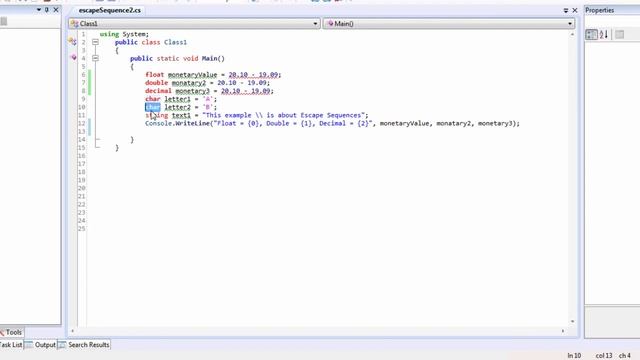The width and height of the screenshot is (640, 360).
Task: Click the method marker icon beside line 4
Action: (73, 58)
